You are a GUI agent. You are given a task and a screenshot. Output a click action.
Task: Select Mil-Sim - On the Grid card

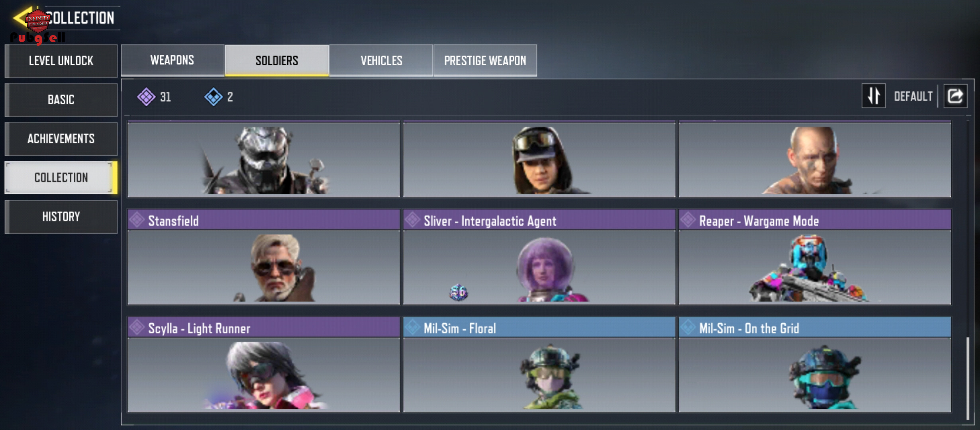coord(815,364)
